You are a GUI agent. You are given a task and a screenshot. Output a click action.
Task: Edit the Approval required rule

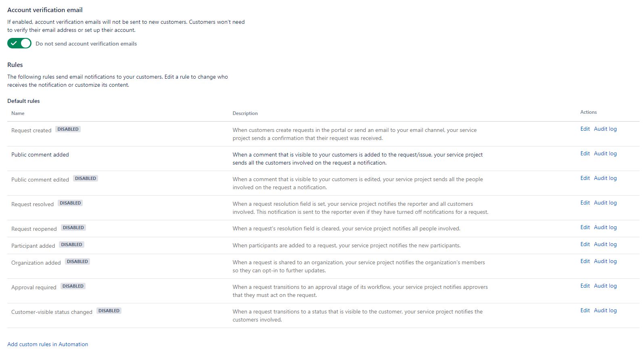coord(585,286)
